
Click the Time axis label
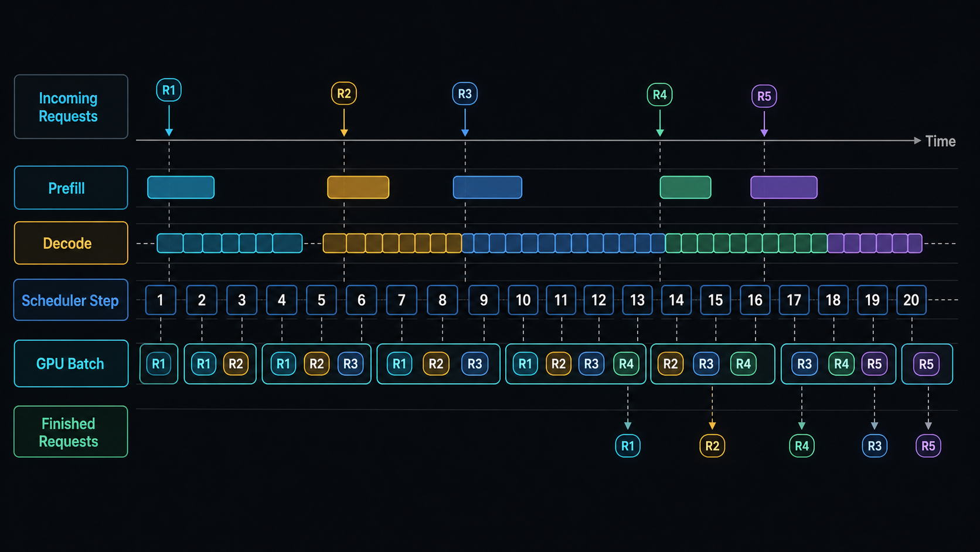940,141
